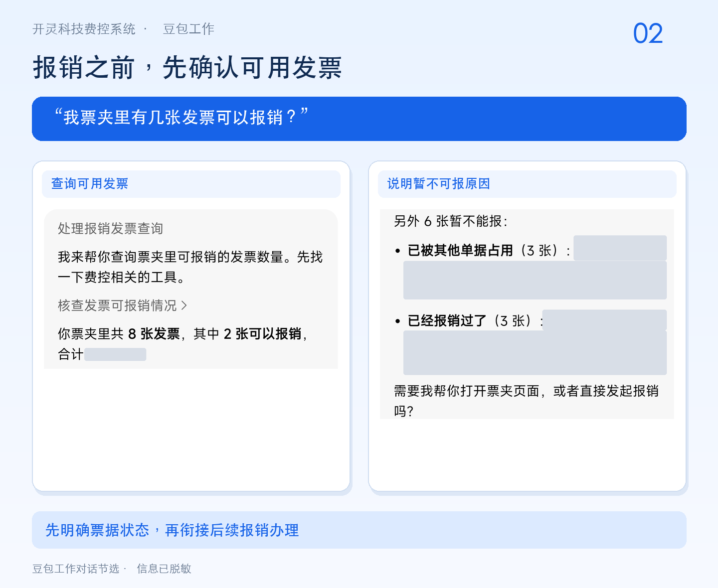Click the redacted block under 已经报销过了
This screenshot has height=588, width=718.
(535, 352)
